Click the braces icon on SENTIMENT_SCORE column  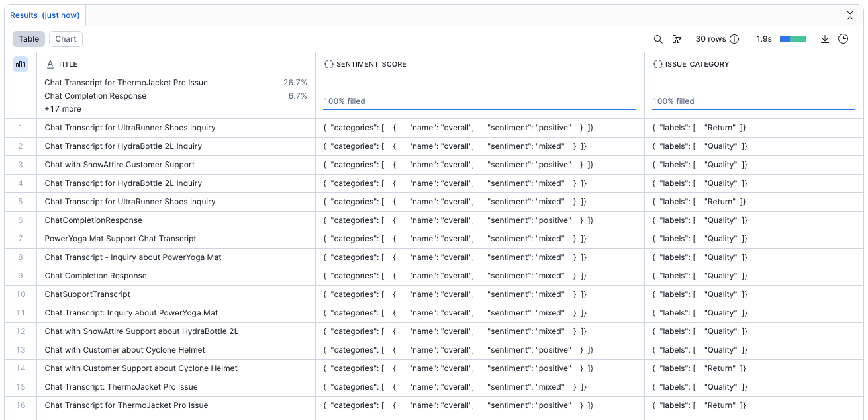(x=328, y=64)
